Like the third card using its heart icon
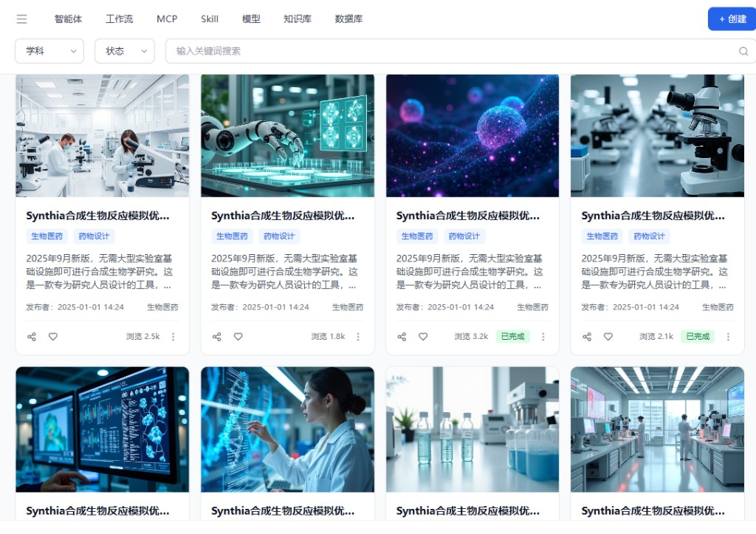Screen dimensions: 756x534 pyautogui.click(x=423, y=336)
